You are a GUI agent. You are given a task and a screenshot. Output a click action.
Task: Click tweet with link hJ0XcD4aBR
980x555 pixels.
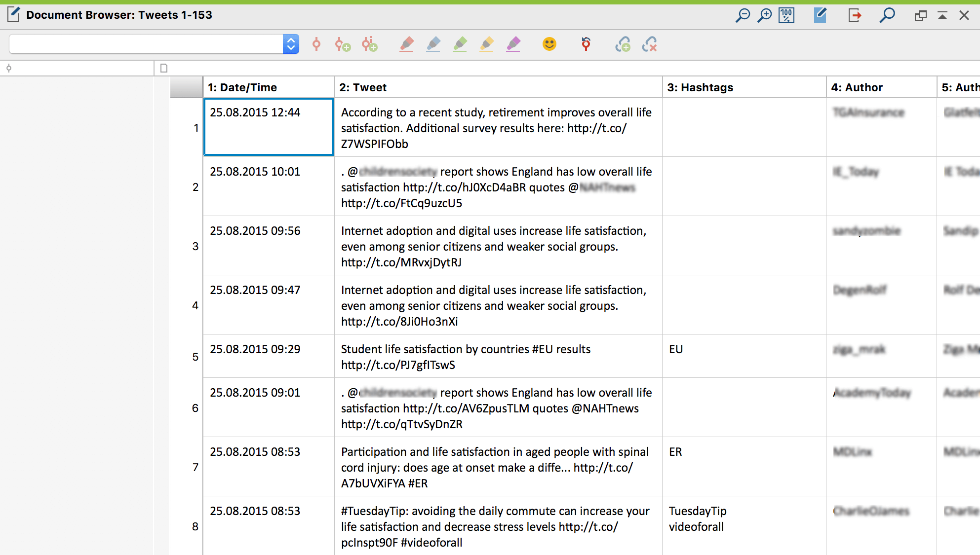point(498,187)
